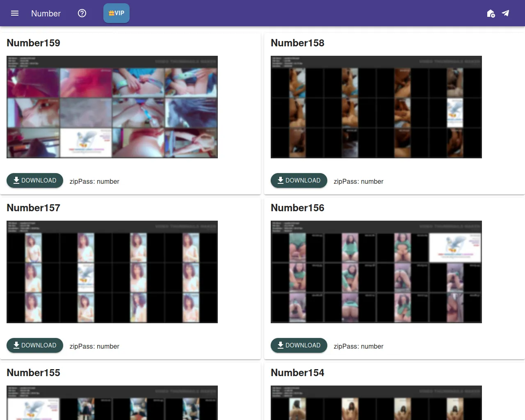
Task: Click the add-to-home-screen icon
Action: click(x=491, y=14)
